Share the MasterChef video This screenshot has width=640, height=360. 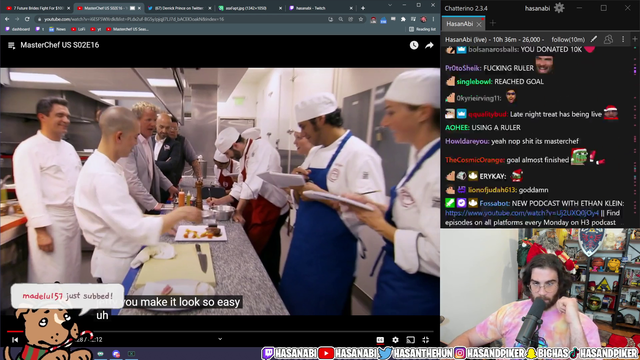(x=429, y=45)
